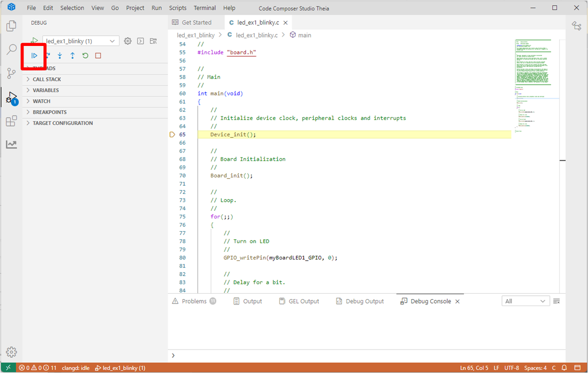Click the Debug Console input field
Viewport: 588px width, 373px height.
pos(367,355)
